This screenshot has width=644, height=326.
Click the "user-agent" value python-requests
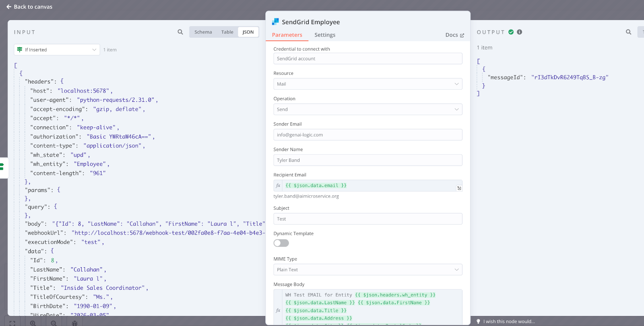pos(116,100)
